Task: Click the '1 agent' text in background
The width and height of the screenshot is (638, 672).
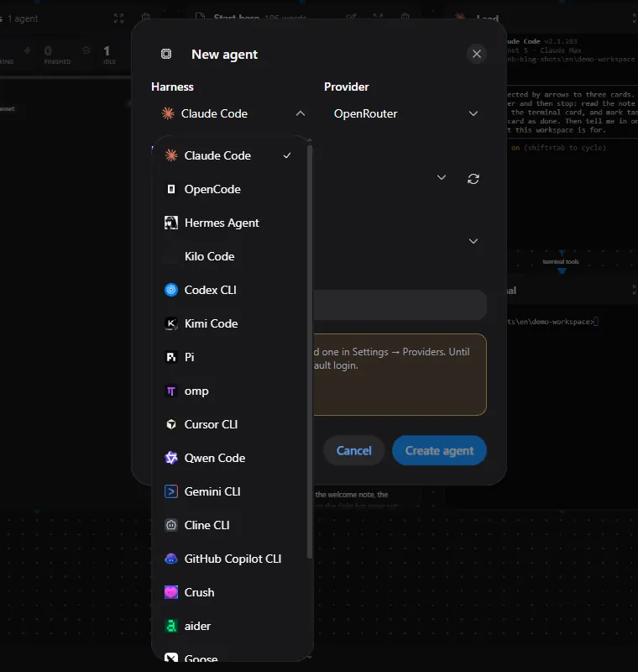Action: [x=23, y=18]
